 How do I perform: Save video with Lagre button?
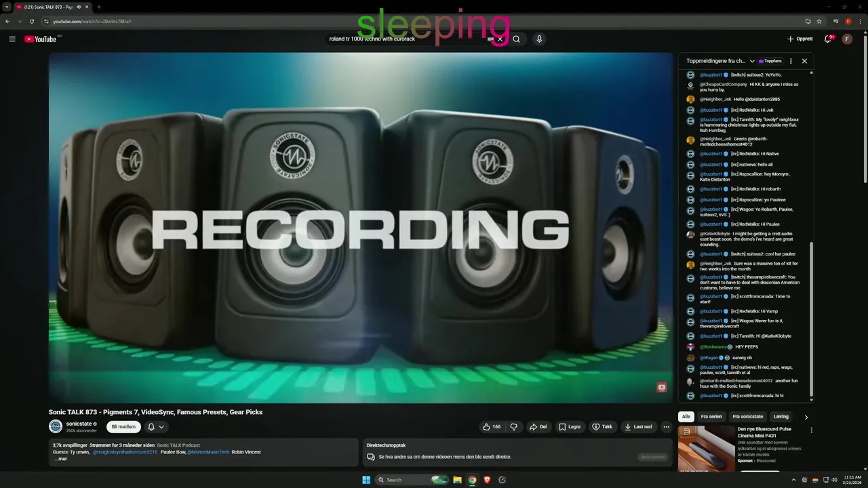point(570,427)
